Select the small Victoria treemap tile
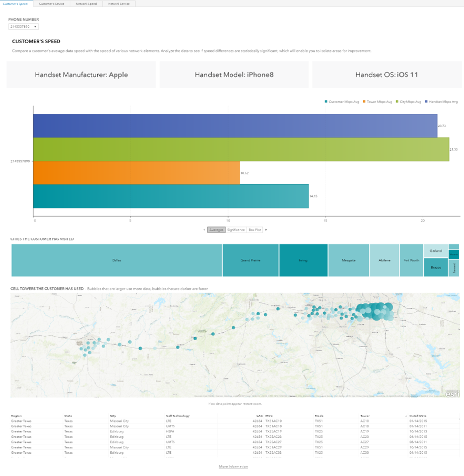The height and width of the screenshot is (476, 464). tap(454, 254)
